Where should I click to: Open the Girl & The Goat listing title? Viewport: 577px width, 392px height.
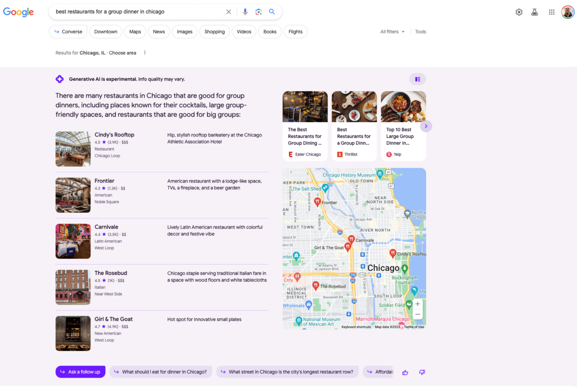point(113,319)
